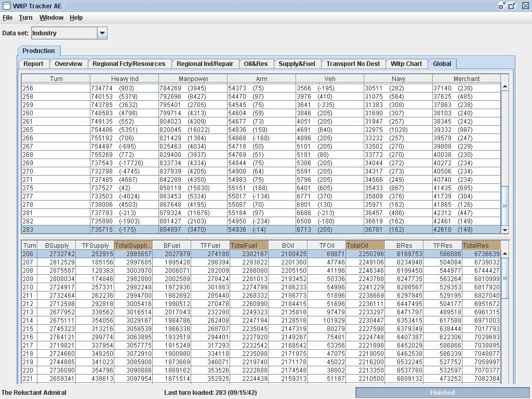This screenshot has width=532, height=399.
Task: Click the Heavy Ind column header
Action: click(125, 79)
